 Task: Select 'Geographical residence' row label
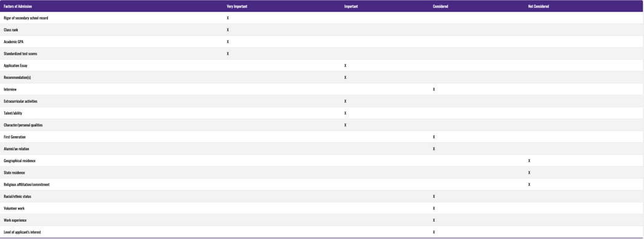(19, 161)
